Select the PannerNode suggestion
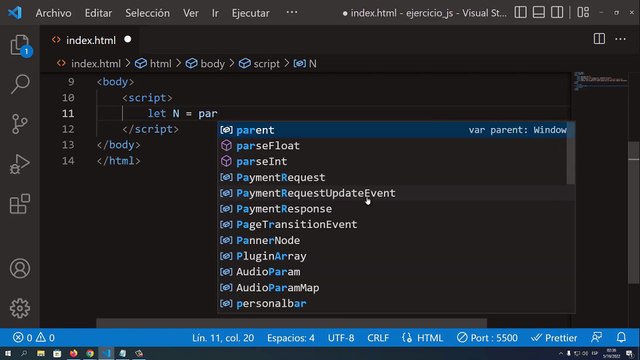This screenshot has height=360, width=640. [x=396, y=240]
